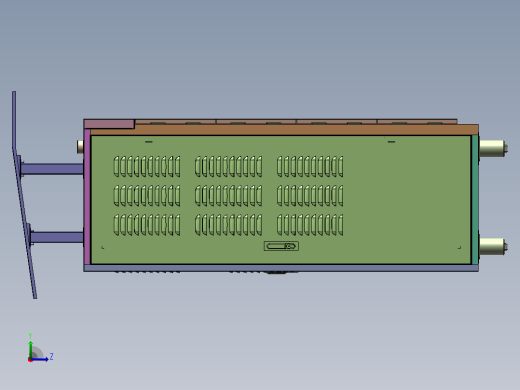The image size is (520, 390).
Task: Select the bottom-middle louver vent group
Action: point(228,225)
